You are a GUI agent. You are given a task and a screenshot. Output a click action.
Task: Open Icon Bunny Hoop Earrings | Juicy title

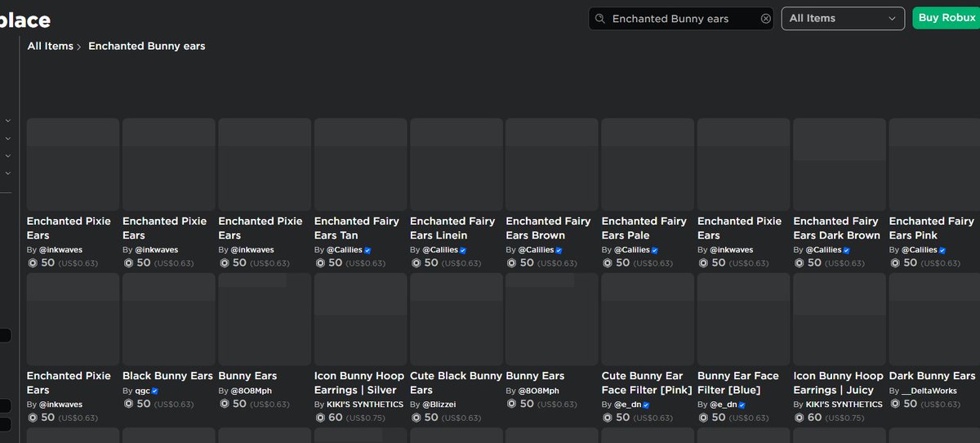point(839,383)
